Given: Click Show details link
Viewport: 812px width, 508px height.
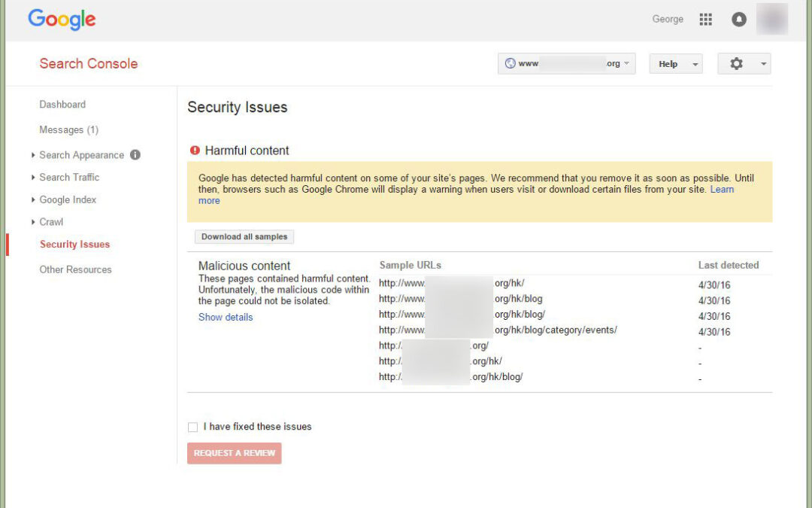Looking at the screenshot, I should pos(226,318).
